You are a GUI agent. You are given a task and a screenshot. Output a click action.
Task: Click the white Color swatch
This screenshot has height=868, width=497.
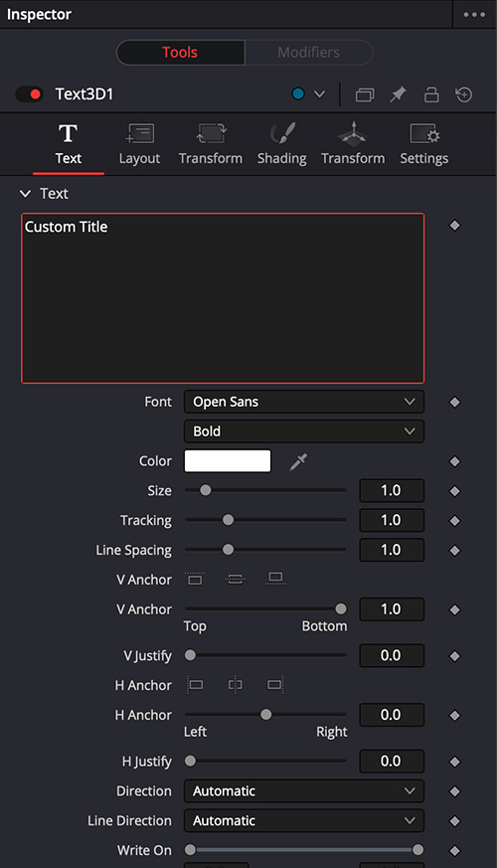coord(228,461)
